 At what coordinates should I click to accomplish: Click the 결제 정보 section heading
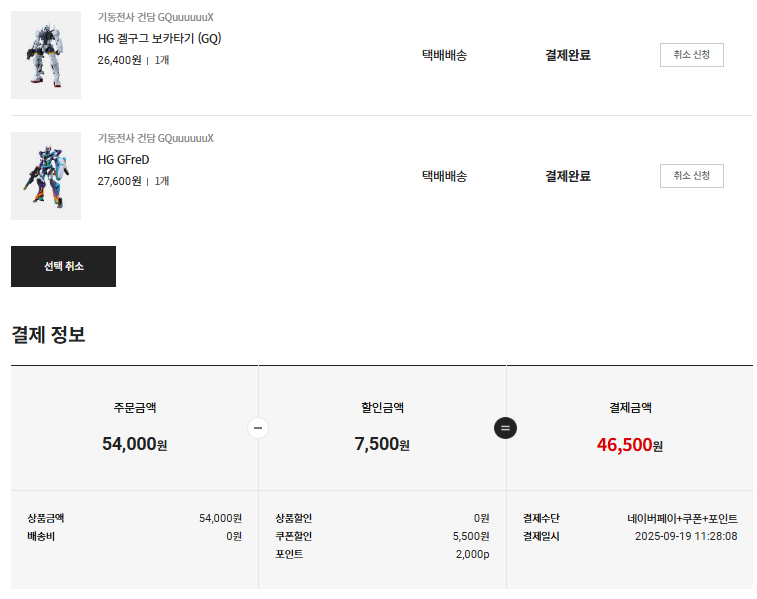(x=48, y=335)
